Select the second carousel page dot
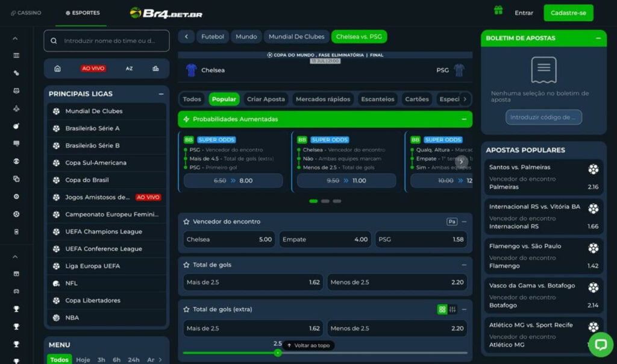The image size is (617, 364). (x=325, y=201)
